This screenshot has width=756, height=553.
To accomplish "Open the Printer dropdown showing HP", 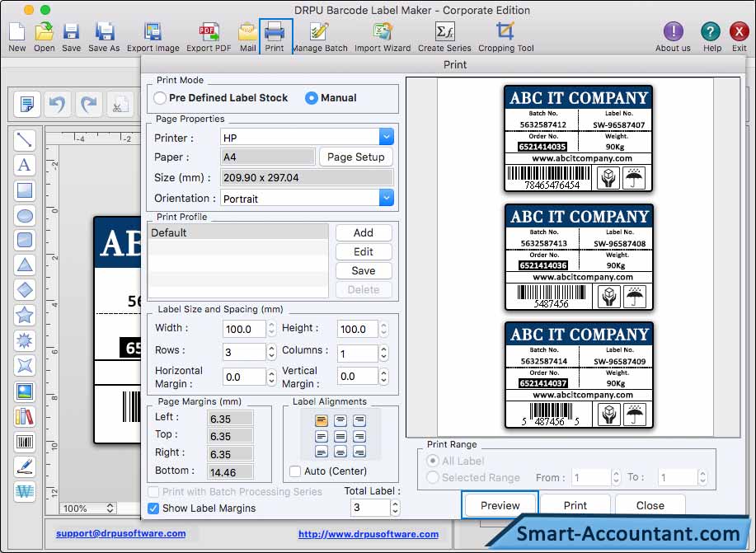I will (x=307, y=138).
